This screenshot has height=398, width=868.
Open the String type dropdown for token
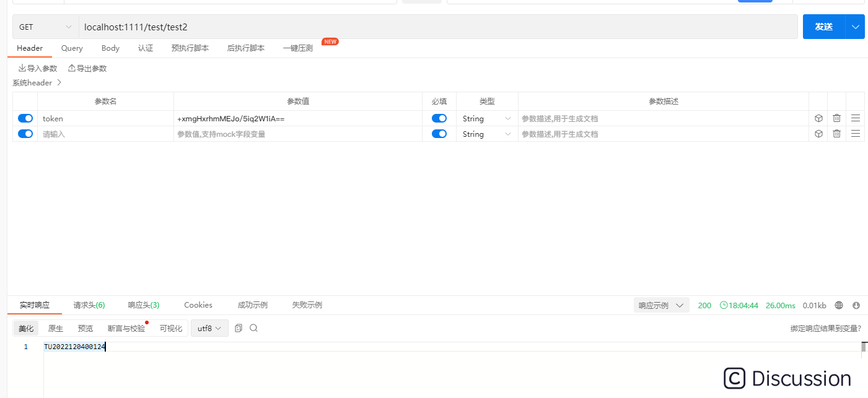[x=486, y=118]
